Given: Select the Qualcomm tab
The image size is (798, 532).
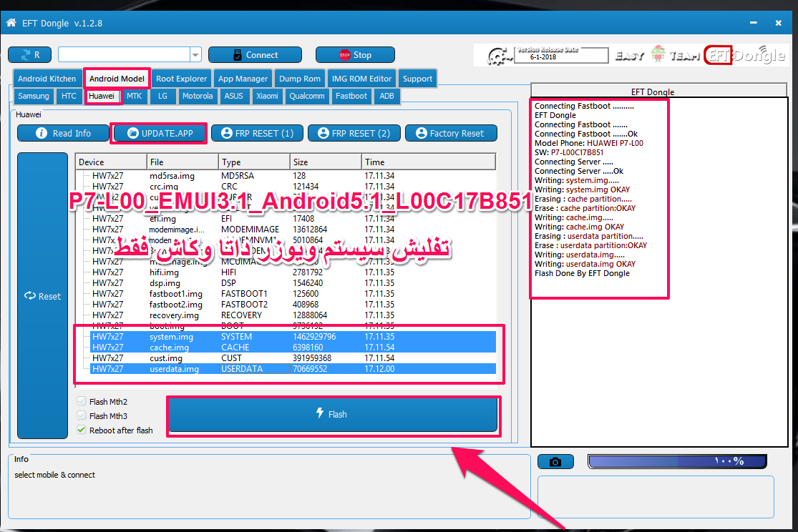Looking at the screenshot, I should (x=307, y=96).
